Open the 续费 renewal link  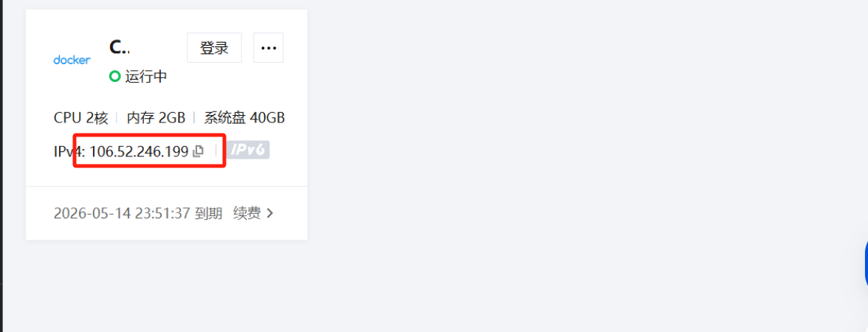(x=247, y=213)
